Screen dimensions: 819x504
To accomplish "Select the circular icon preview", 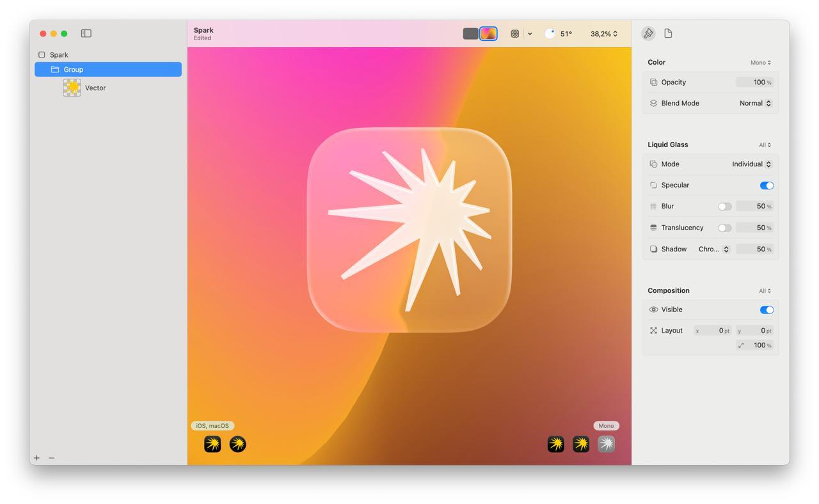I will (x=237, y=444).
